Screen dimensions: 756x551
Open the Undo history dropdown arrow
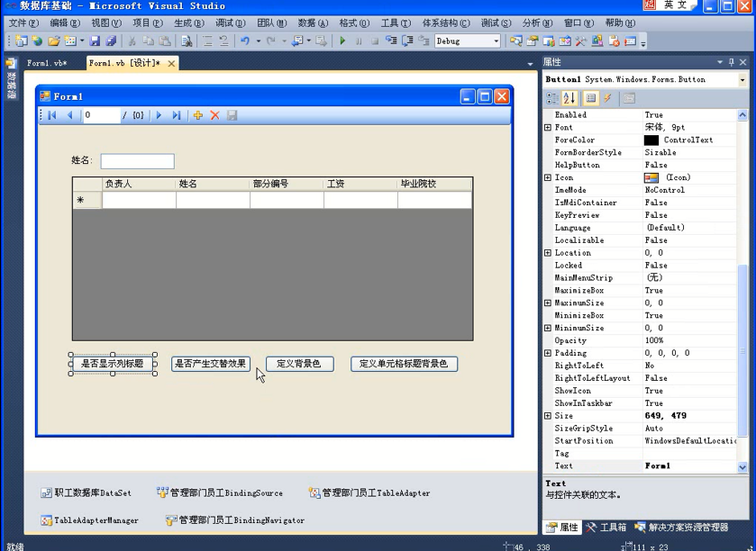259,41
